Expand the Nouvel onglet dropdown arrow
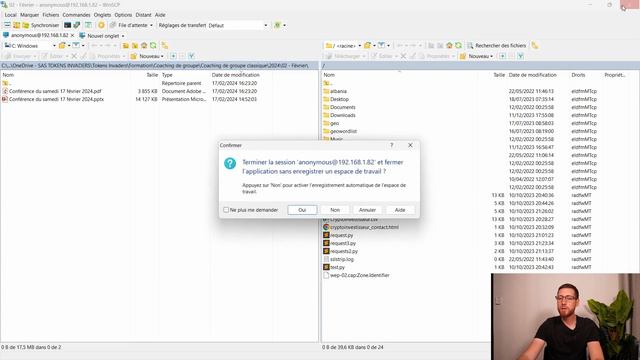The width and height of the screenshot is (640, 360). (123, 36)
